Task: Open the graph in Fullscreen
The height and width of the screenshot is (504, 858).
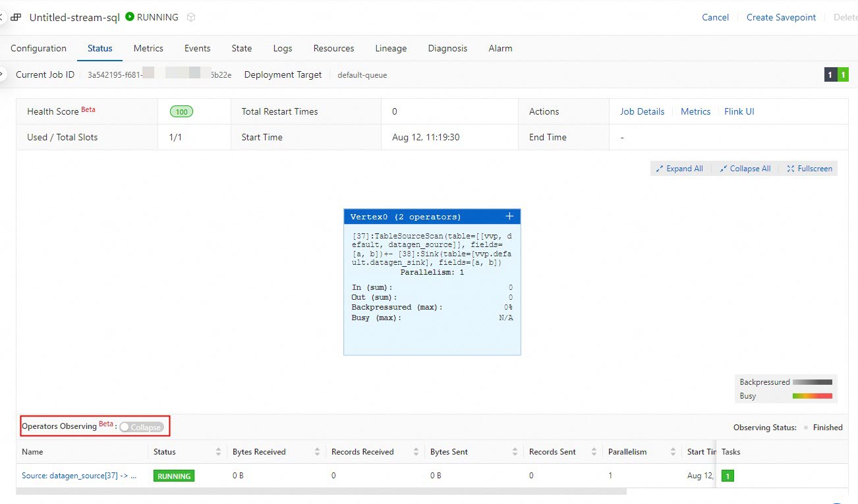Action: pyautogui.click(x=810, y=169)
